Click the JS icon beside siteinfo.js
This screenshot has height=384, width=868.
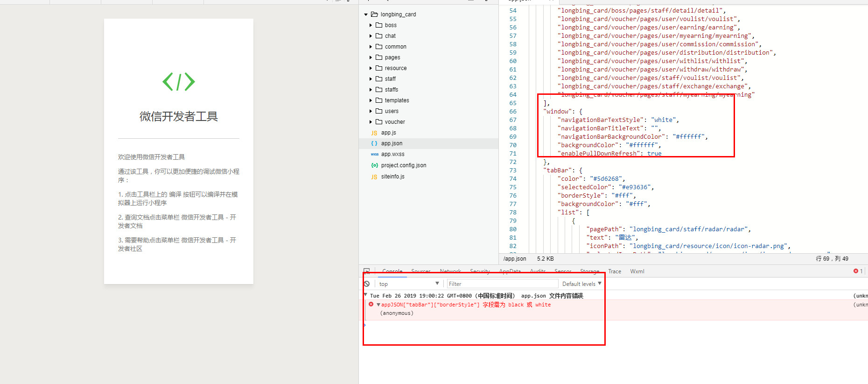(x=374, y=177)
